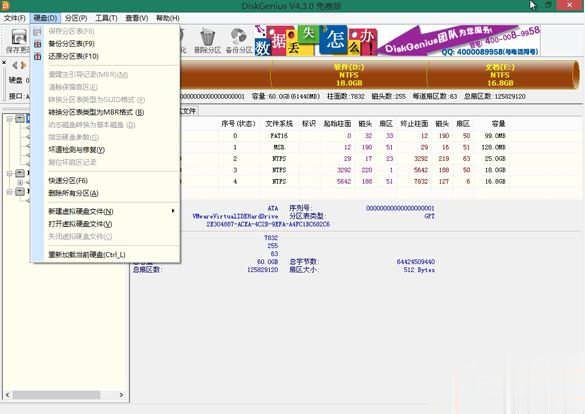Click the 终止柱面 column header
This screenshot has width=585, height=414.
point(414,123)
